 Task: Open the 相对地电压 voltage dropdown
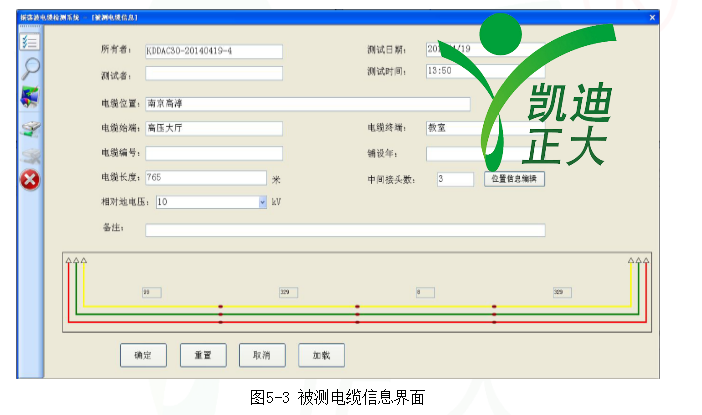[263, 202]
